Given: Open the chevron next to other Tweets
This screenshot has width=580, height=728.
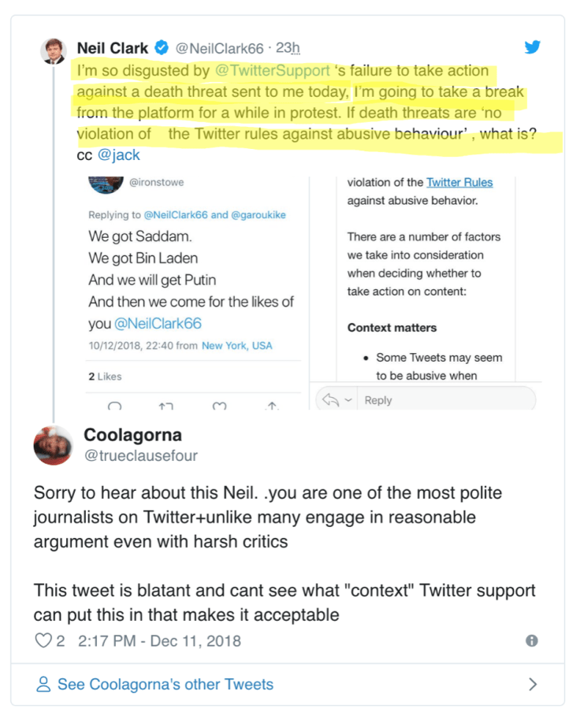Looking at the screenshot, I should click(x=533, y=684).
